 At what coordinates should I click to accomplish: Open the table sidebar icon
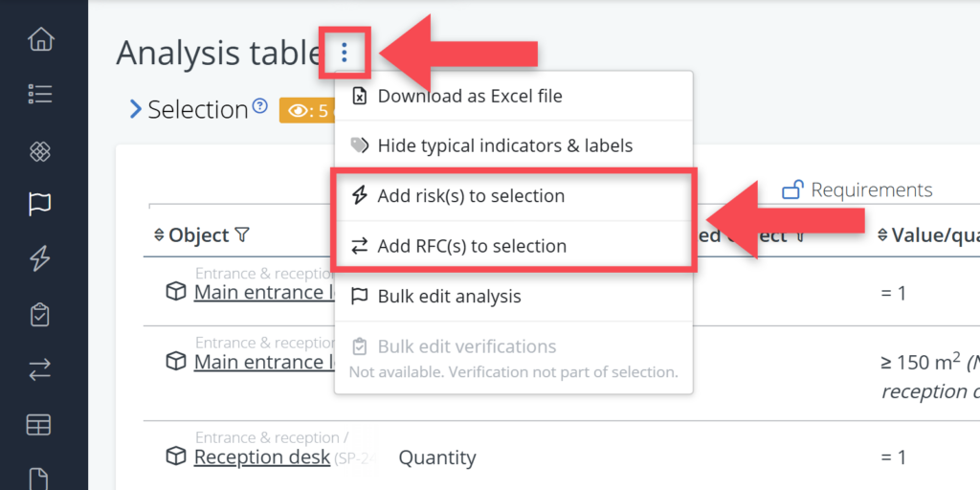tap(40, 425)
